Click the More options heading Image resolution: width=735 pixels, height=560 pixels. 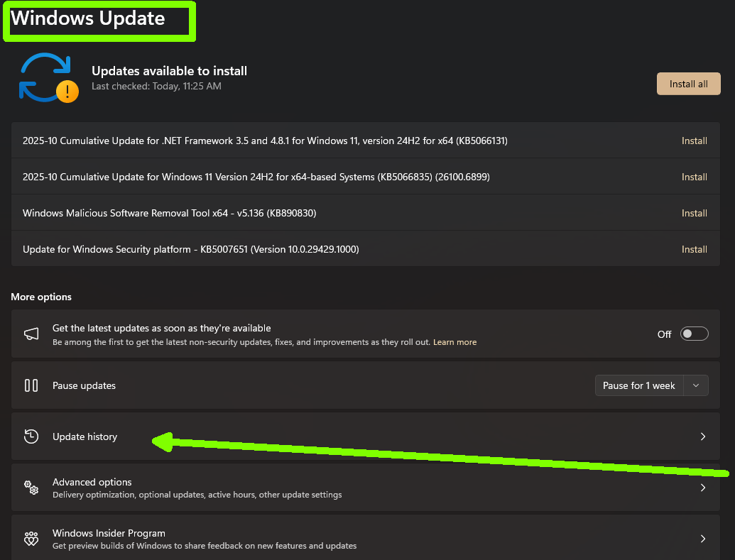click(x=41, y=297)
